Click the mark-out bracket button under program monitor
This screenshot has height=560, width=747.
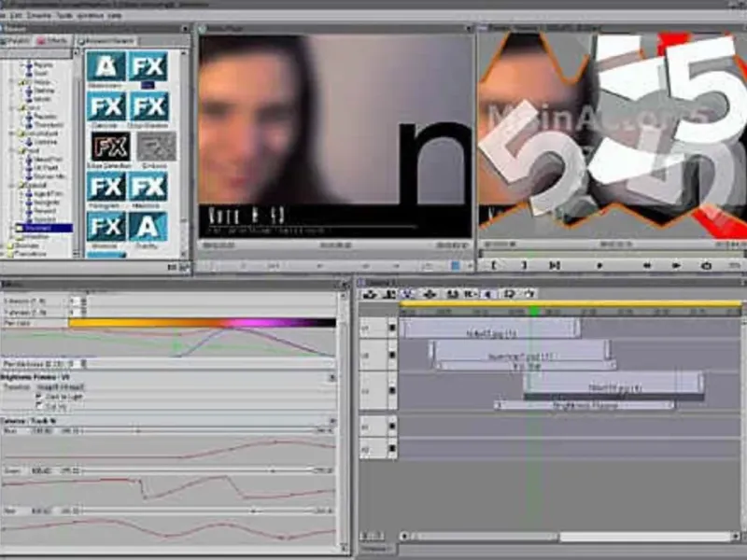click(524, 265)
